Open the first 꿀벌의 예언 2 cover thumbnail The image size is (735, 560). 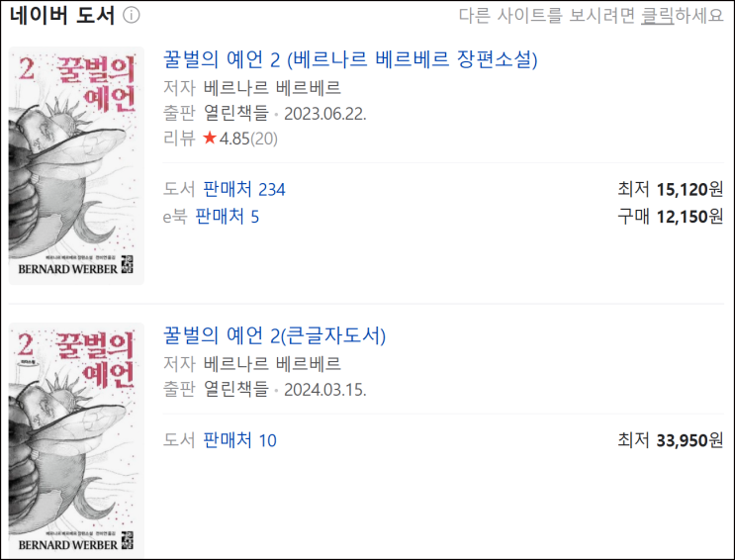[76, 165]
